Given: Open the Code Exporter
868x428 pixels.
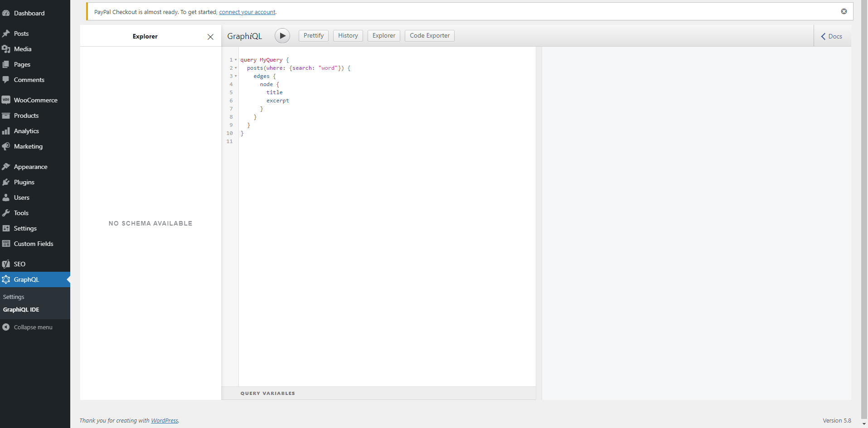Looking at the screenshot, I should (x=430, y=36).
